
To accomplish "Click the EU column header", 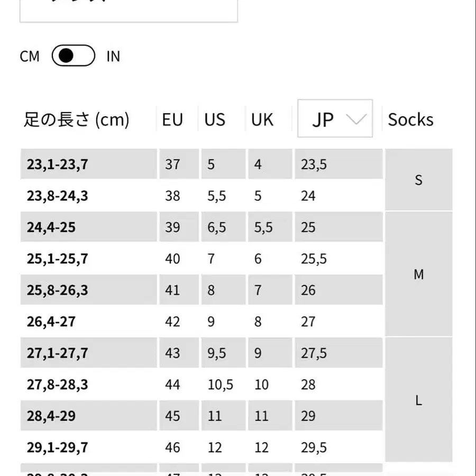I will click(172, 120).
